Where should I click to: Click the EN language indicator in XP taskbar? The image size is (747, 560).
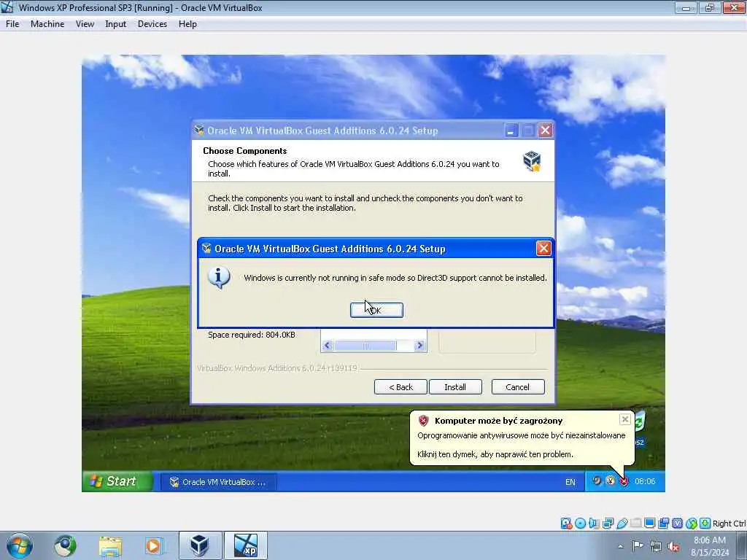(570, 482)
